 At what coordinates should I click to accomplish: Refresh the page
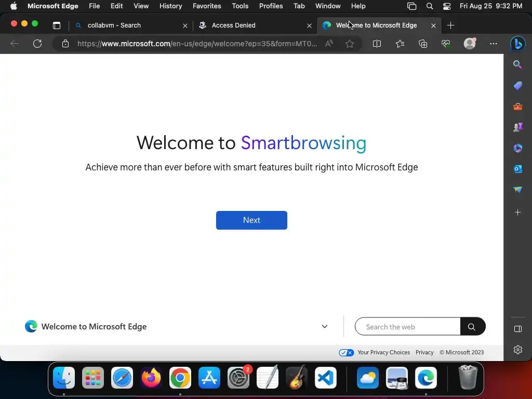pyautogui.click(x=37, y=44)
